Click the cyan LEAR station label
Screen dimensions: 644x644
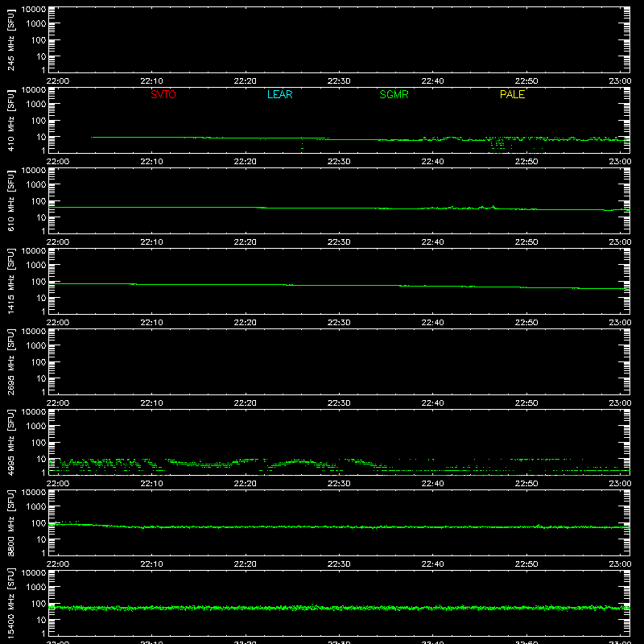(279, 94)
